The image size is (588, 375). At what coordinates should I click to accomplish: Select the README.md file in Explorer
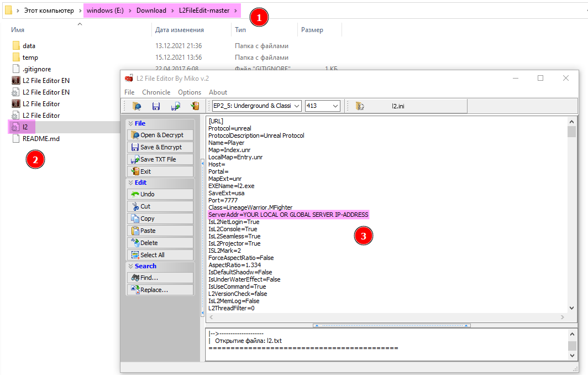[x=41, y=139]
